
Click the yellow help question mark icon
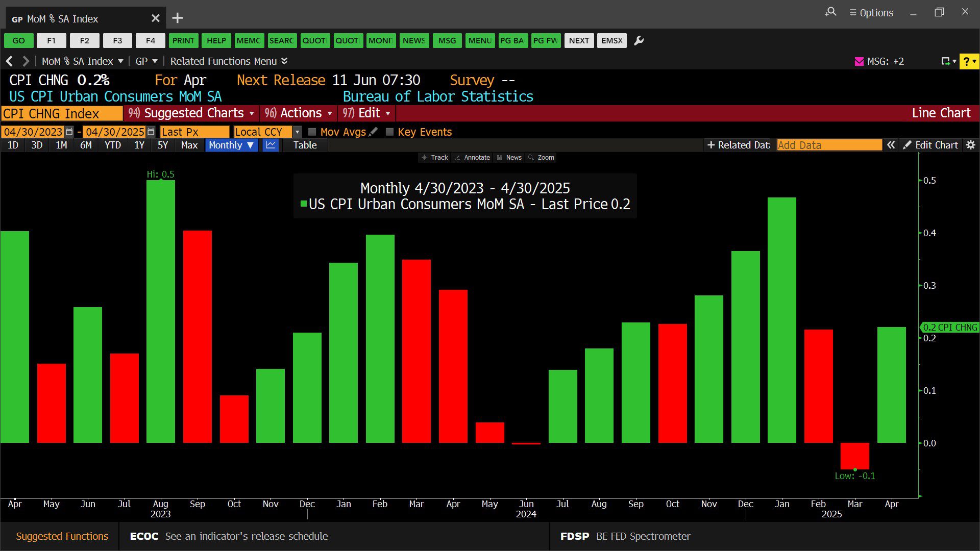pos(967,62)
